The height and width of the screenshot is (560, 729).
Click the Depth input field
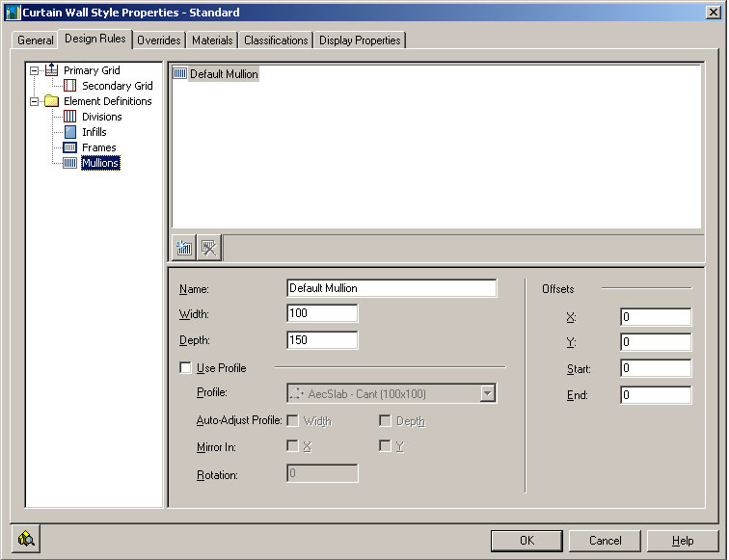click(322, 340)
